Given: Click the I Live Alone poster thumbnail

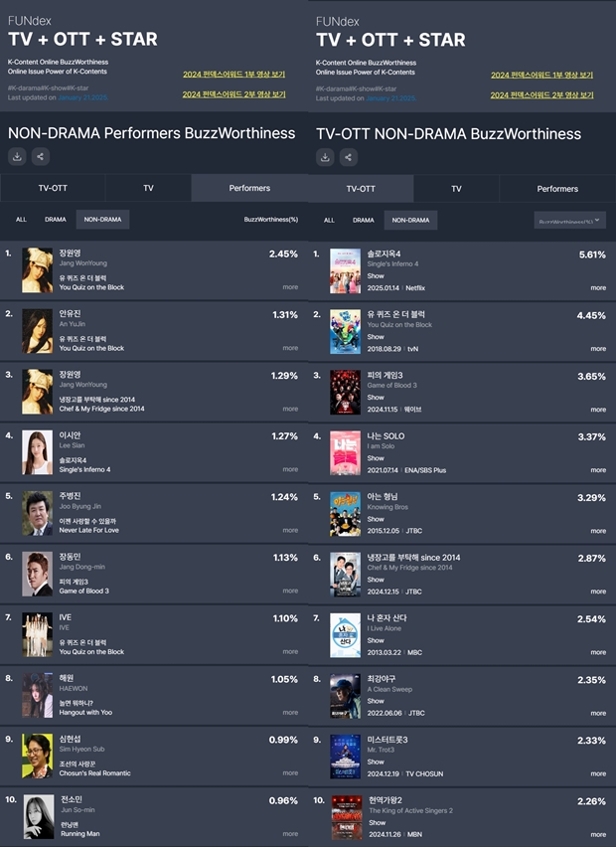Looking at the screenshot, I should tap(345, 635).
